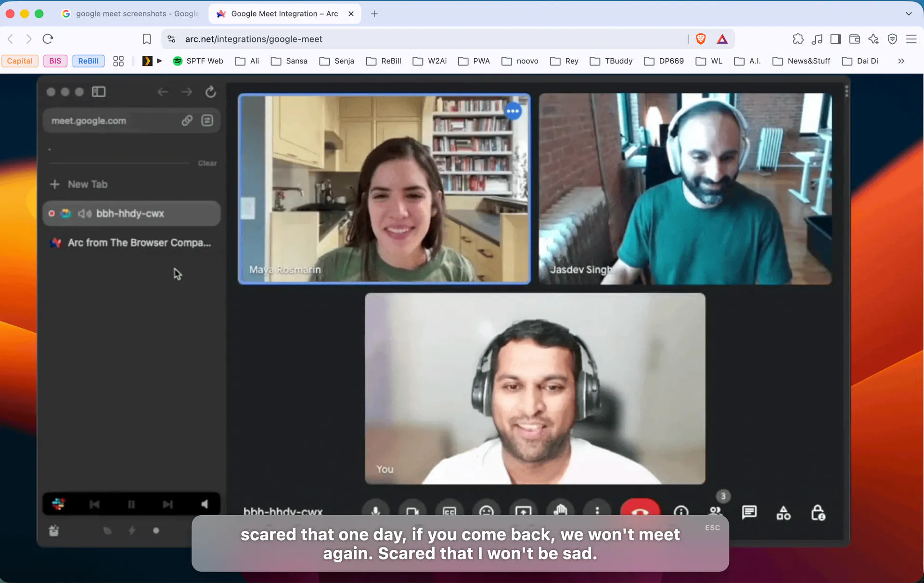Expand the TBuddy bookmarks folder
Viewport: 924px width, 583px height.
coord(611,61)
